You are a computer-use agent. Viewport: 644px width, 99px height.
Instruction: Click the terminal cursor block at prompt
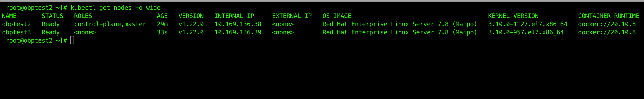click(72, 40)
